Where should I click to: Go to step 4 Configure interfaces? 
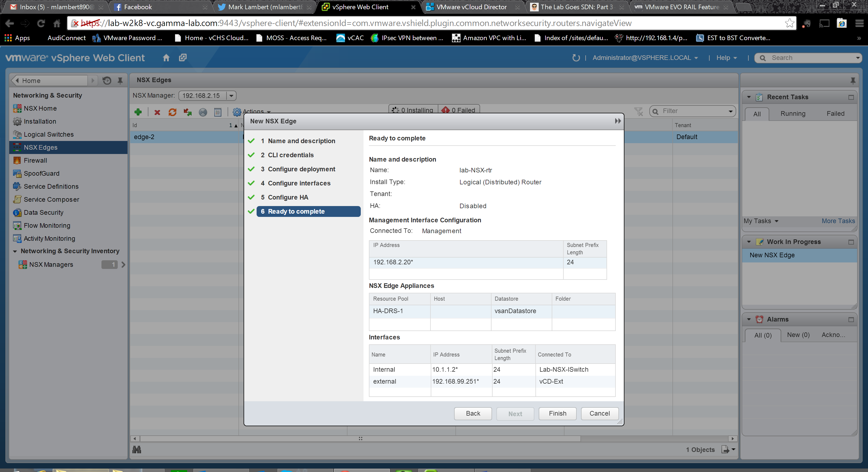(299, 183)
